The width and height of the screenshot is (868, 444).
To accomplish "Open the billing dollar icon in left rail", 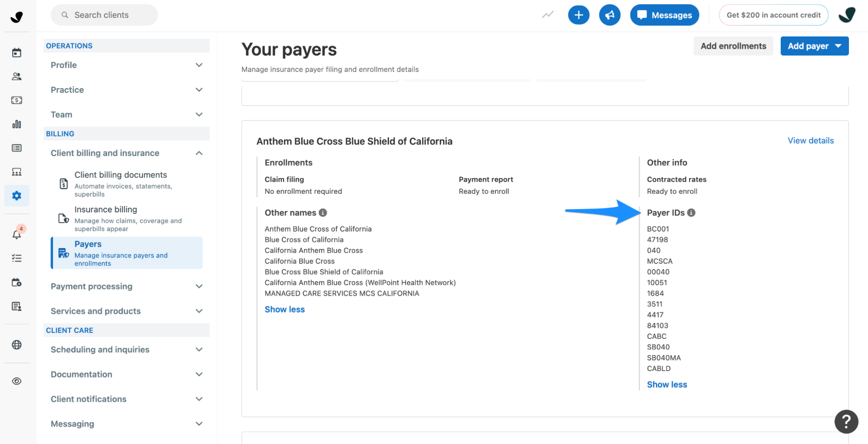I will (17, 100).
